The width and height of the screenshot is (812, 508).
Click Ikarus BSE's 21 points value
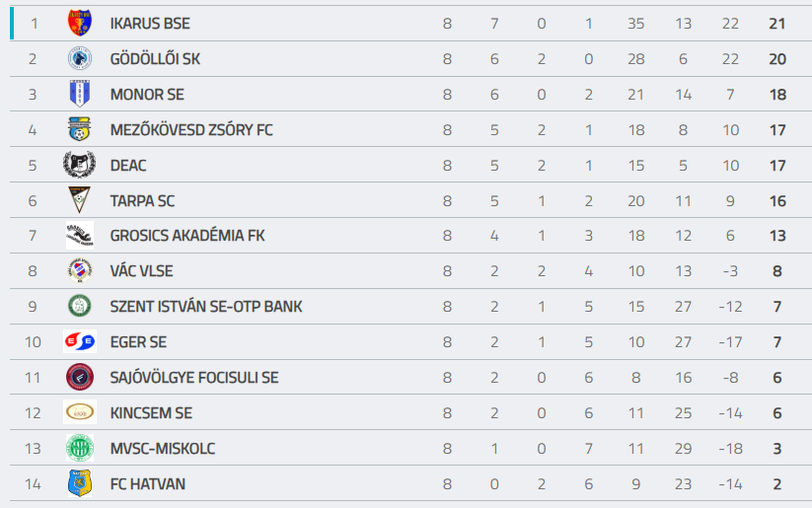pos(776,24)
